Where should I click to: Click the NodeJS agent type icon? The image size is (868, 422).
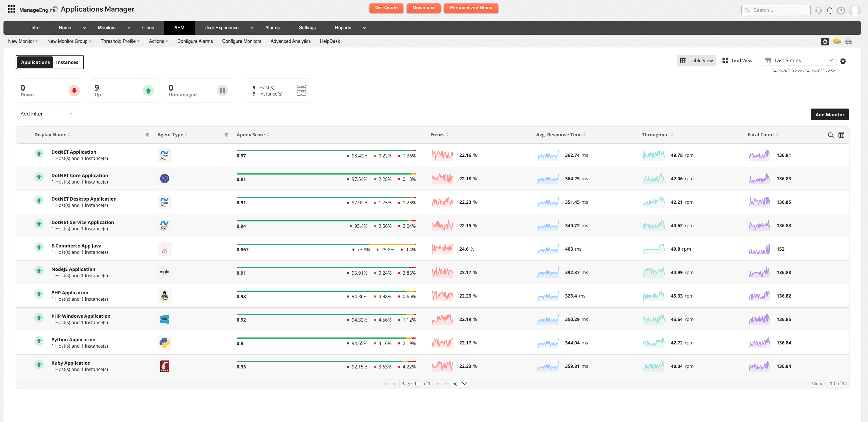[164, 272]
